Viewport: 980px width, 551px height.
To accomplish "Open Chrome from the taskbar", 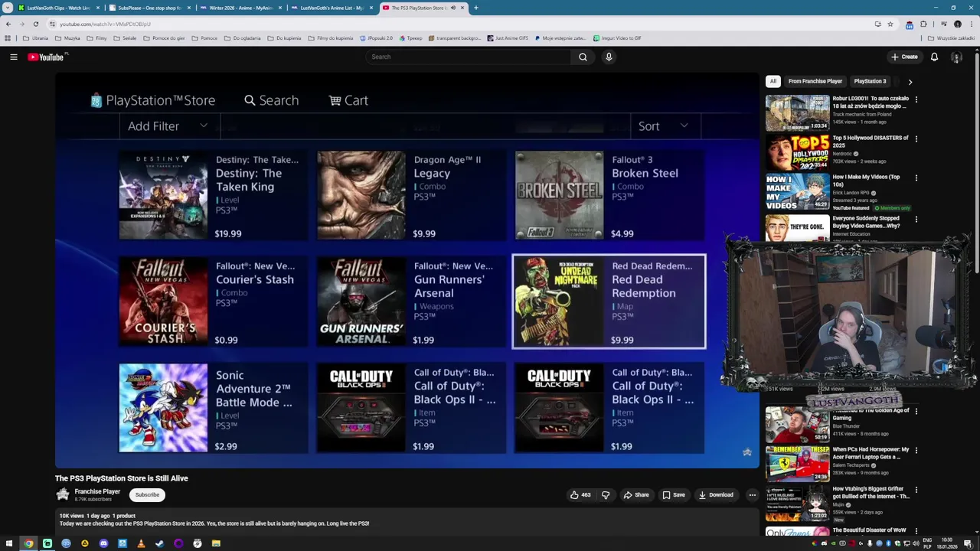I will (x=28, y=543).
